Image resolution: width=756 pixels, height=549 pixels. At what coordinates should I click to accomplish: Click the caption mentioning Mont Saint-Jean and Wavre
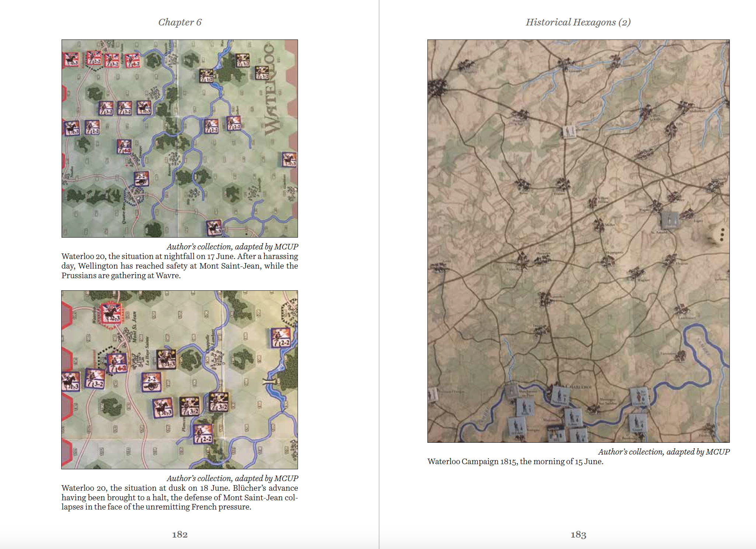pyautogui.click(x=180, y=266)
